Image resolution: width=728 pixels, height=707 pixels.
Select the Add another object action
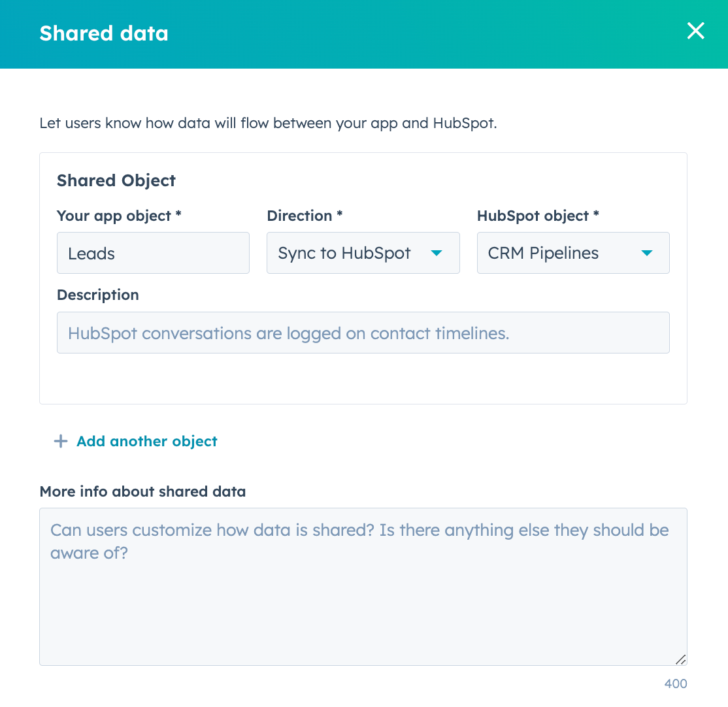click(x=146, y=441)
